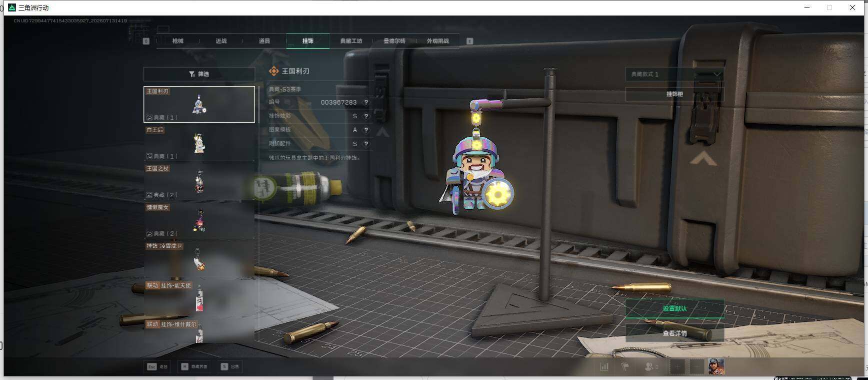Viewport: 868px width, 380px height.
Task: Click the 图案模板 grade A value
Action: pyautogui.click(x=355, y=130)
